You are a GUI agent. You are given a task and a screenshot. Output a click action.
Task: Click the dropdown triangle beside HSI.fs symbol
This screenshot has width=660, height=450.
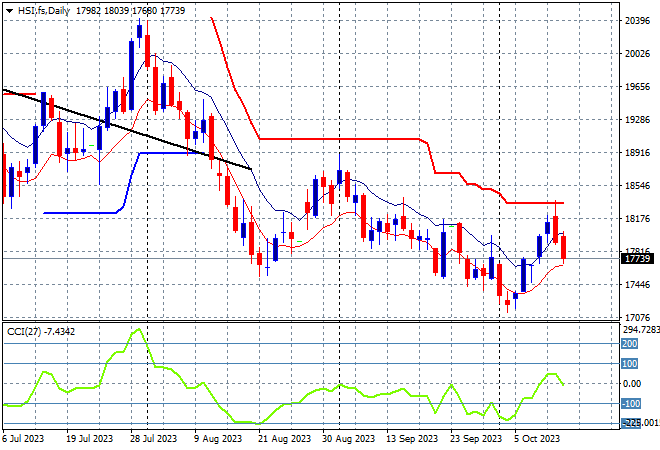pos(9,10)
